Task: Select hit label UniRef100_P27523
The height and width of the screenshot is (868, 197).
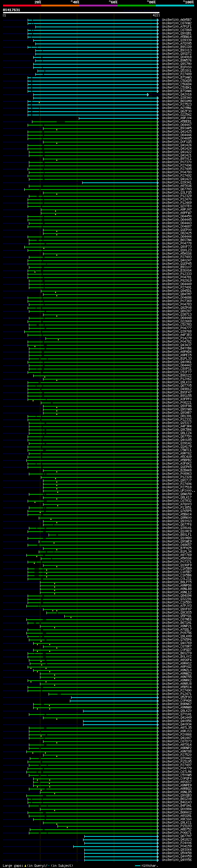Action: tap(176, 104)
